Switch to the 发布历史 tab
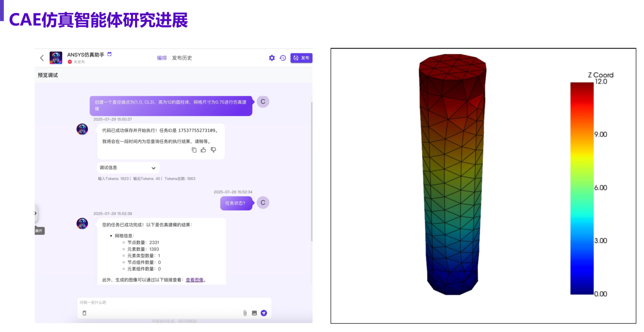Screen dimensions: 644x332 (x=182, y=58)
